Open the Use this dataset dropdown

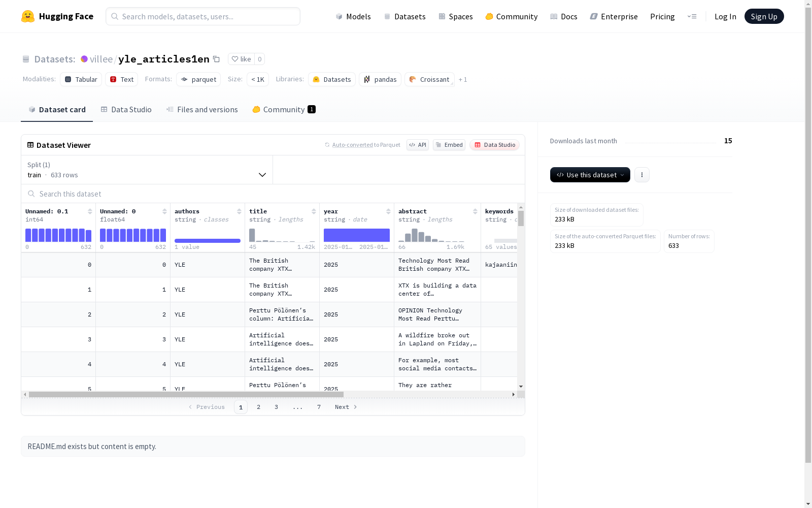tap(590, 175)
